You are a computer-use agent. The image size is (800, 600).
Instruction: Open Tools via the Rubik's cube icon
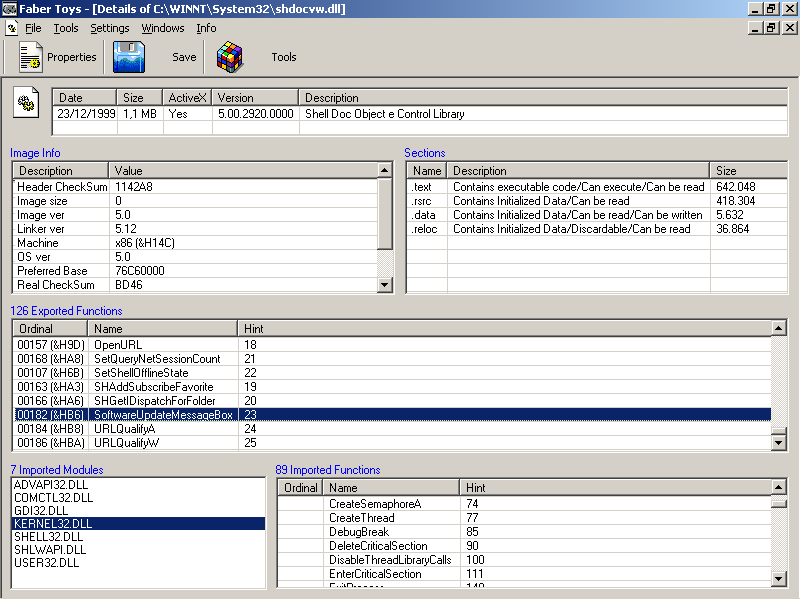(231, 58)
